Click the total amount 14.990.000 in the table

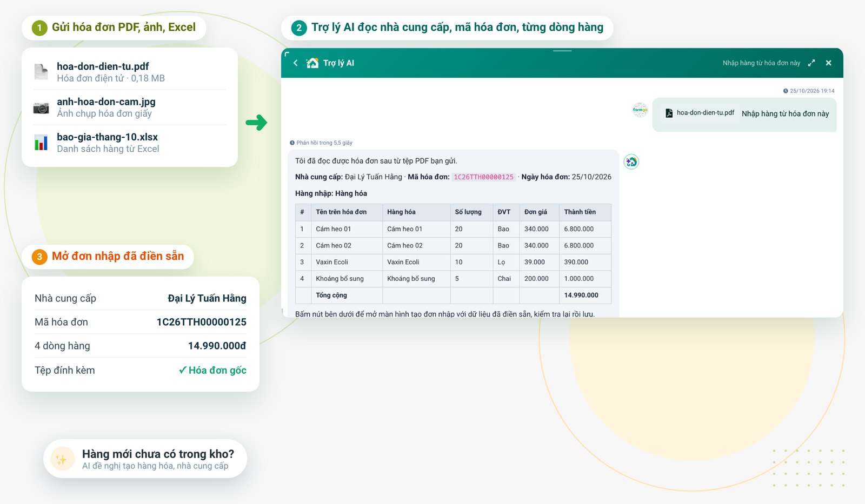click(x=581, y=295)
